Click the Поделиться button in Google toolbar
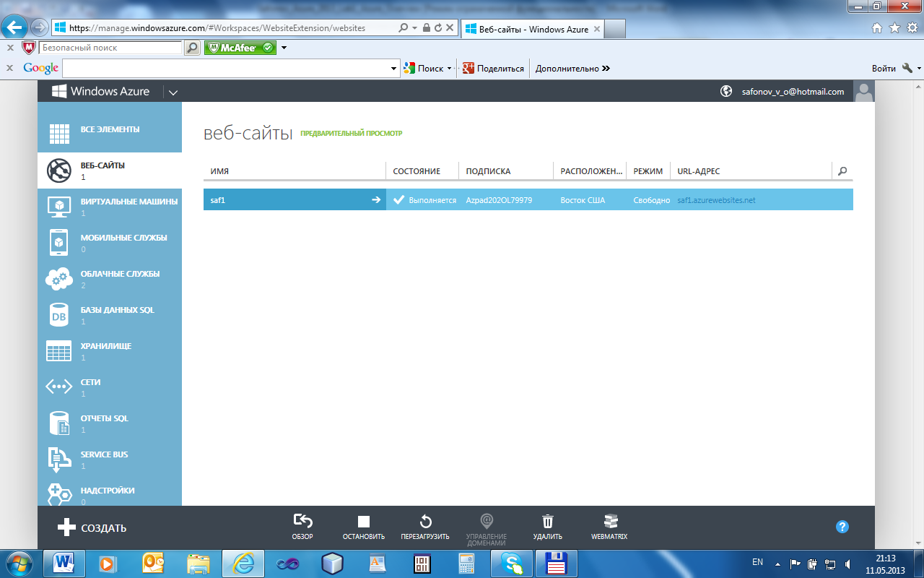 493,69
